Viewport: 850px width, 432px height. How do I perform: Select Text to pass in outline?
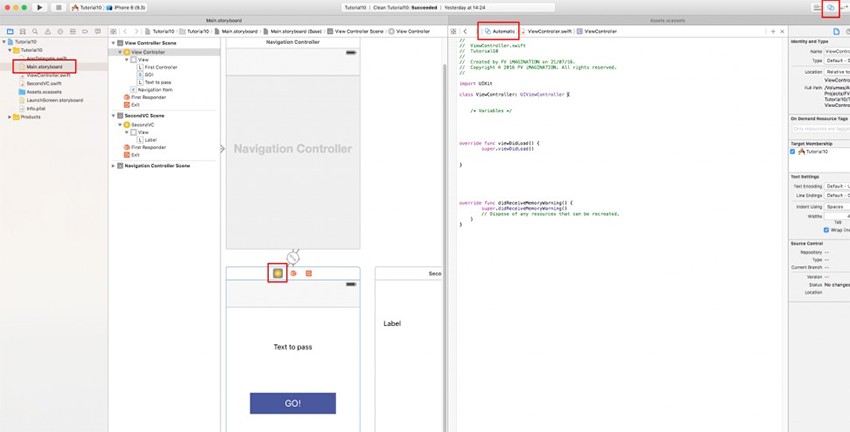click(154, 82)
